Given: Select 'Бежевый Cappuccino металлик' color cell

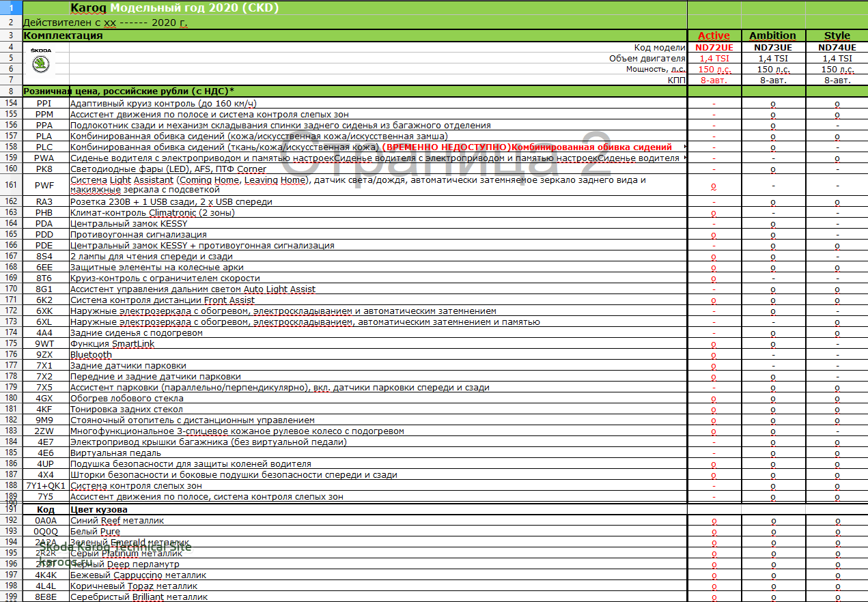Looking at the screenshot, I should 378,575.
